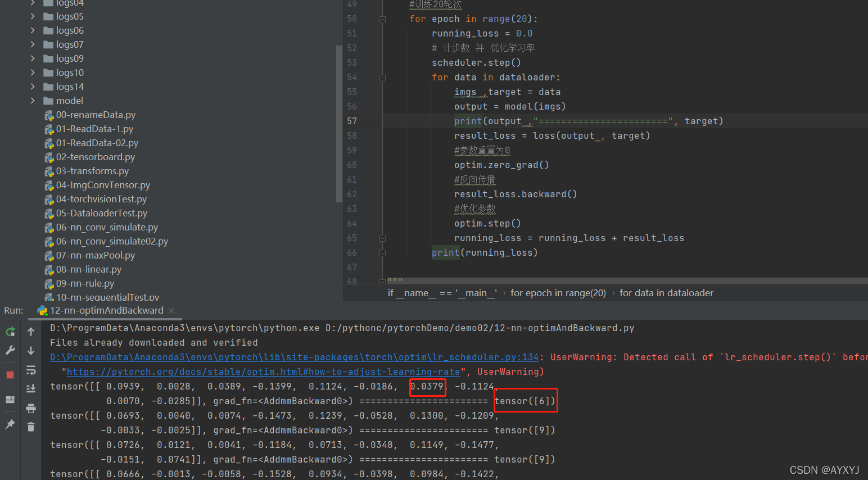Open 04-ImgConvTensor.py file

click(x=103, y=185)
